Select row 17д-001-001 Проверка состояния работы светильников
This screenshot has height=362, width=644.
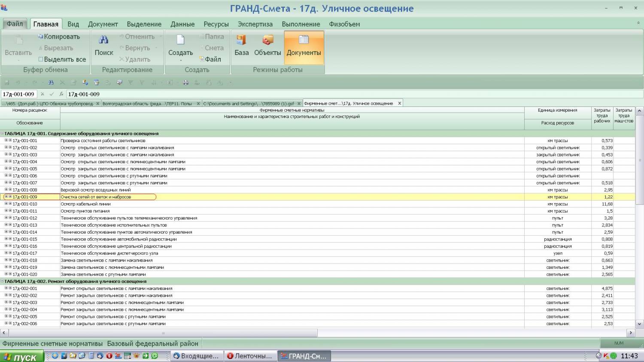coord(318,140)
